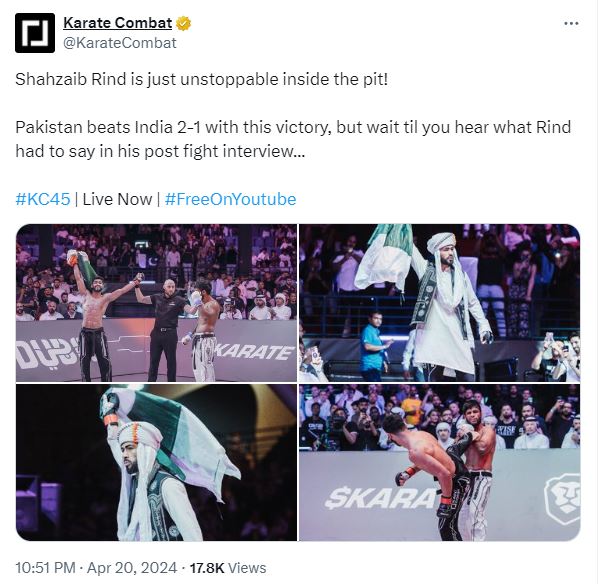Viewport: 601px width, 584px height.
Task: Open the @KarateCombat handle link
Action: coord(120,43)
